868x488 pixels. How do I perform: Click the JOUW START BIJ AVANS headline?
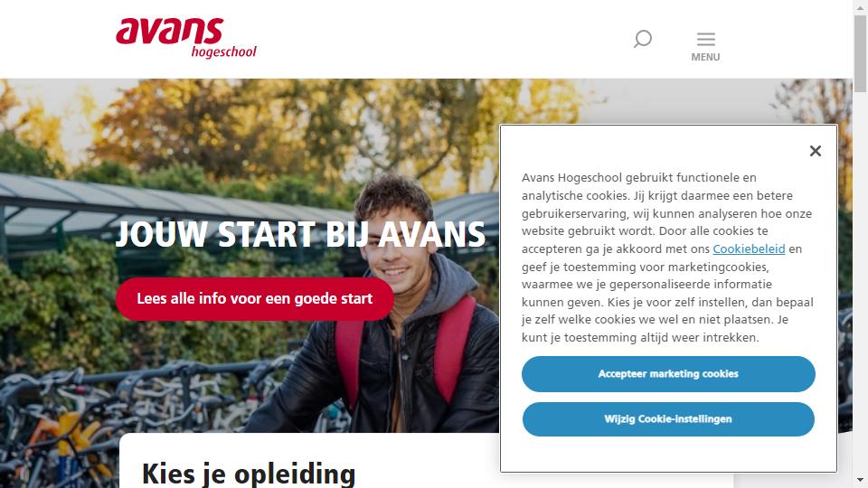[300, 234]
